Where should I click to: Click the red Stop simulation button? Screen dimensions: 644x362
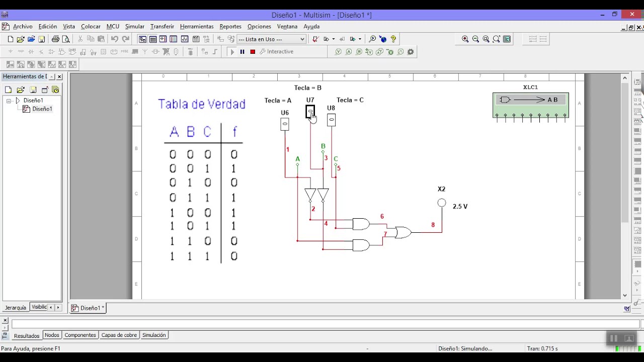(253, 52)
